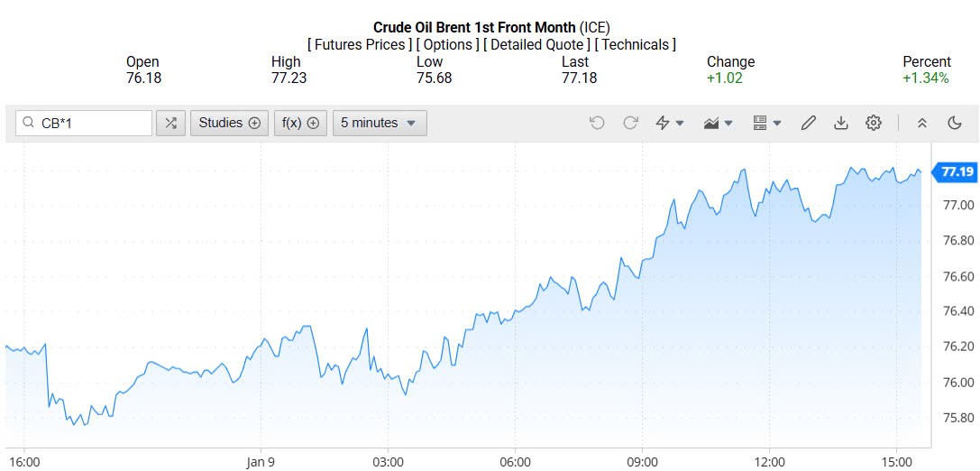980x471 pixels.
Task: Toggle dark mode moon icon
Action: (x=955, y=124)
